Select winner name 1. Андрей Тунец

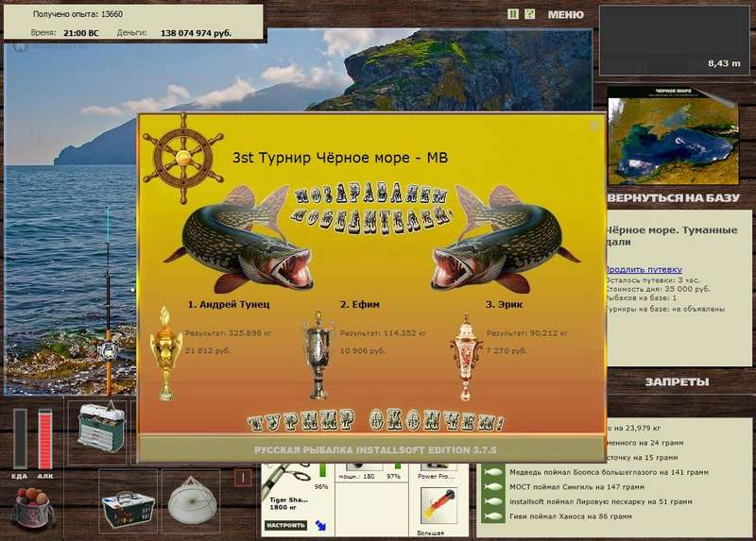tap(229, 304)
